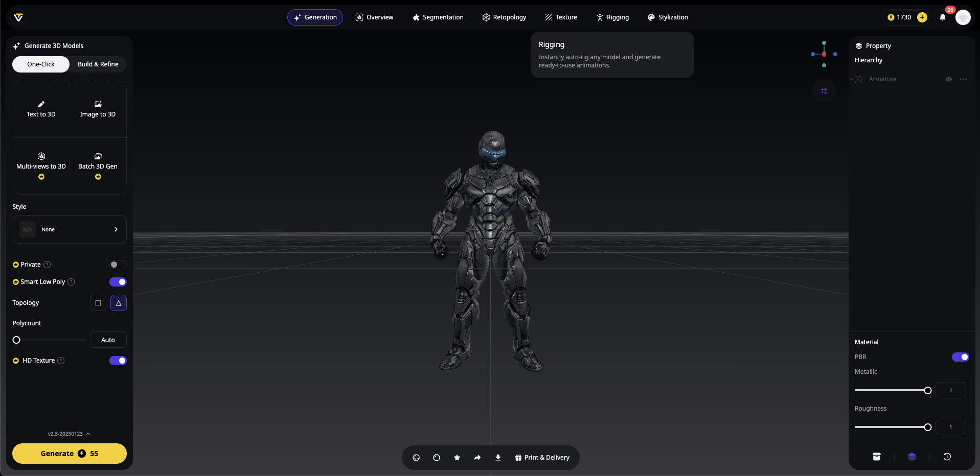Download the model
The height and width of the screenshot is (476, 980).
tap(498, 458)
